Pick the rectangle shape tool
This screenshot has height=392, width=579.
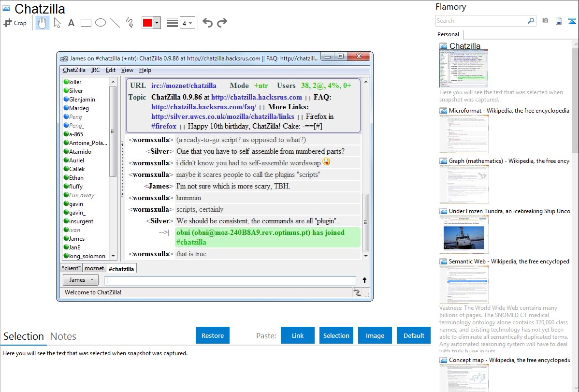[x=86, y=23]
